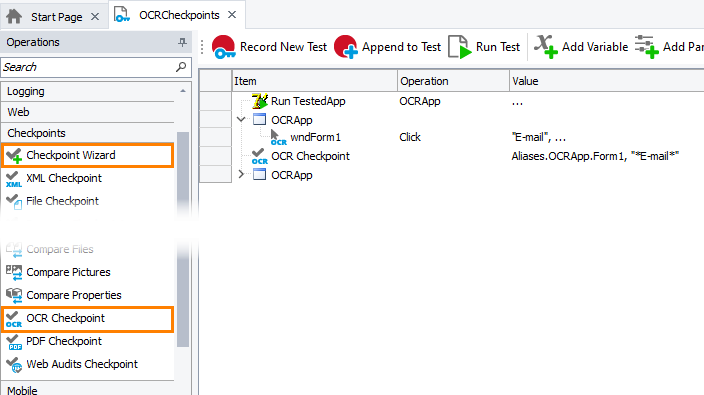The image size is (704, 395).
Task: Click the expanded OCRApp window icon
Action: [x=260, y=120]
